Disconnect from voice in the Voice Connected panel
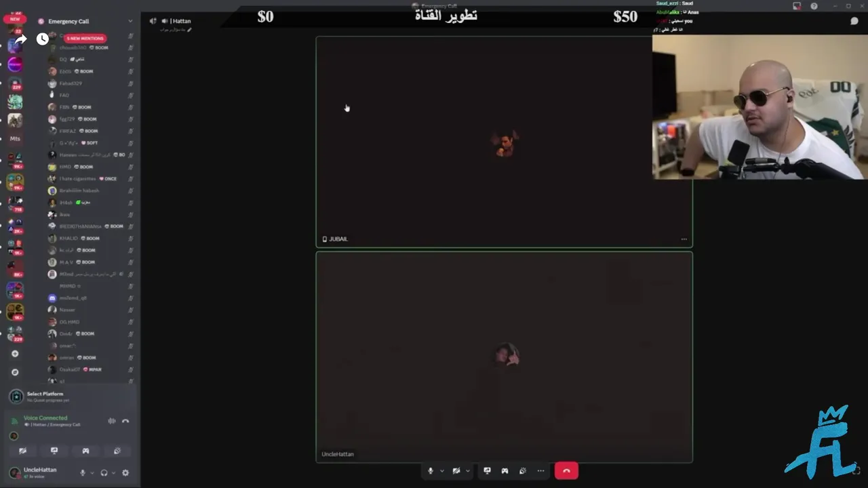This screenshot has width=868, height=488. click(125, 421)
